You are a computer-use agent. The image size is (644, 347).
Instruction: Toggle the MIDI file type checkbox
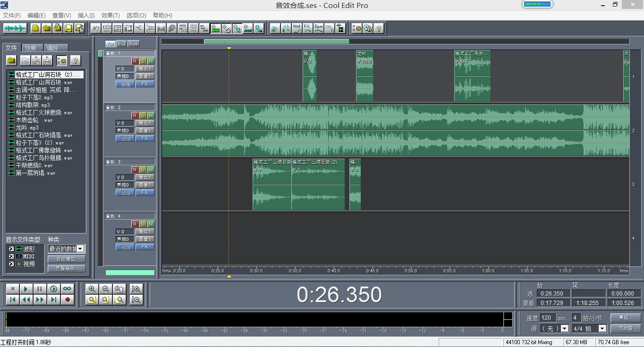(x=11, y=256)
